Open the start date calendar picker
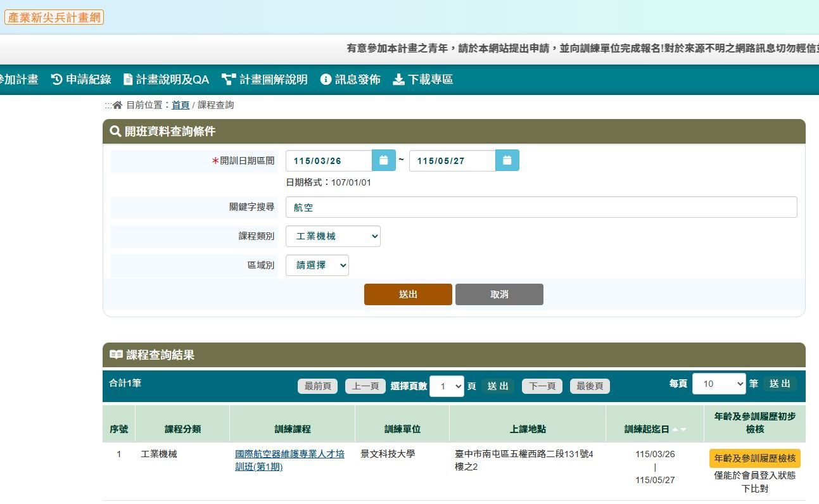Screen dimensions: 819x504 [384, 160]
